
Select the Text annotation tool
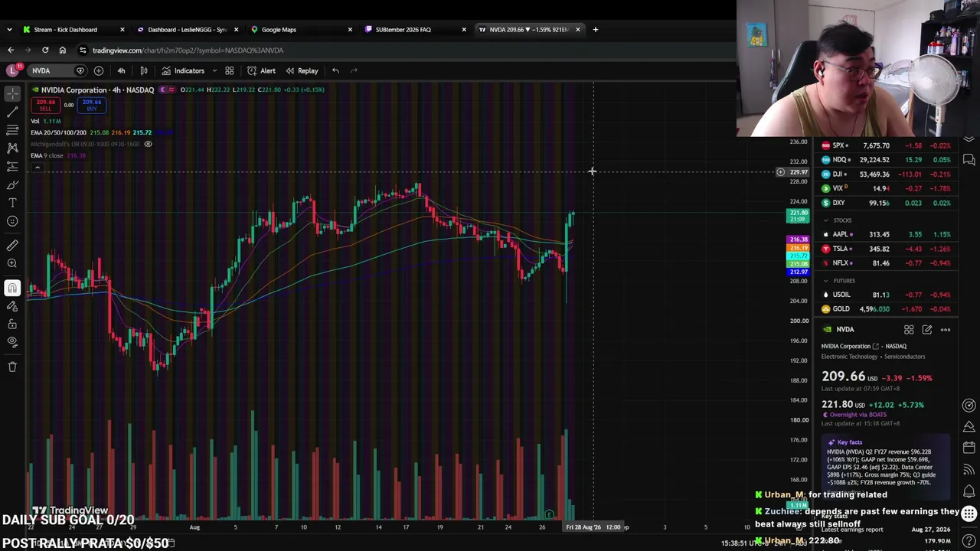(x=12, y=203)
